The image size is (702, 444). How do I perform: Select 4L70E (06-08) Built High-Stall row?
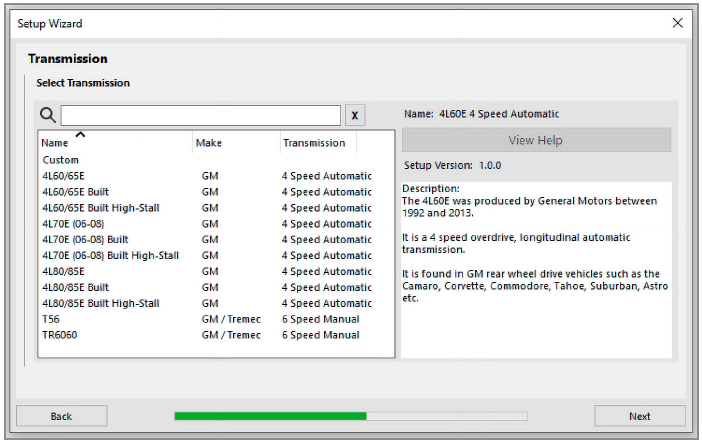click(x=216, y=256)
